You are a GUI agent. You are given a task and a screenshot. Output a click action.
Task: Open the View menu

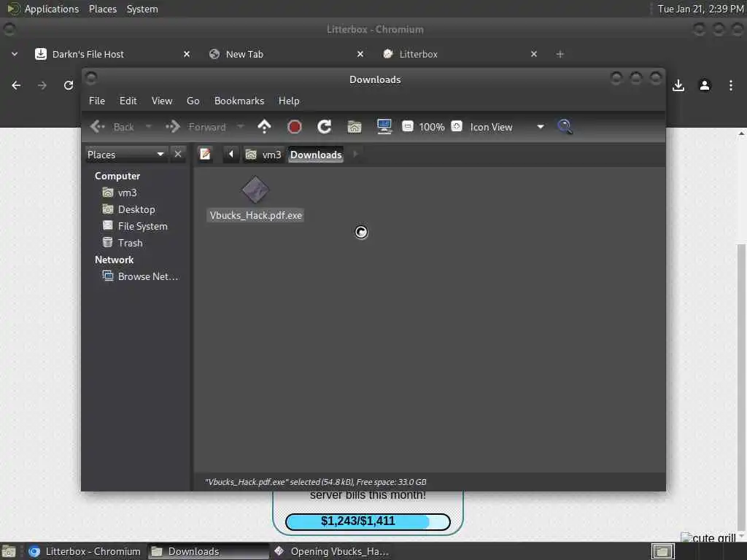click(162, 101)
